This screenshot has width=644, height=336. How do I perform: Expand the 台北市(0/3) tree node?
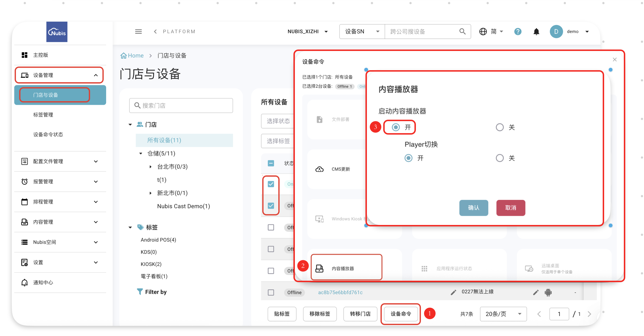tap(151, 167)
